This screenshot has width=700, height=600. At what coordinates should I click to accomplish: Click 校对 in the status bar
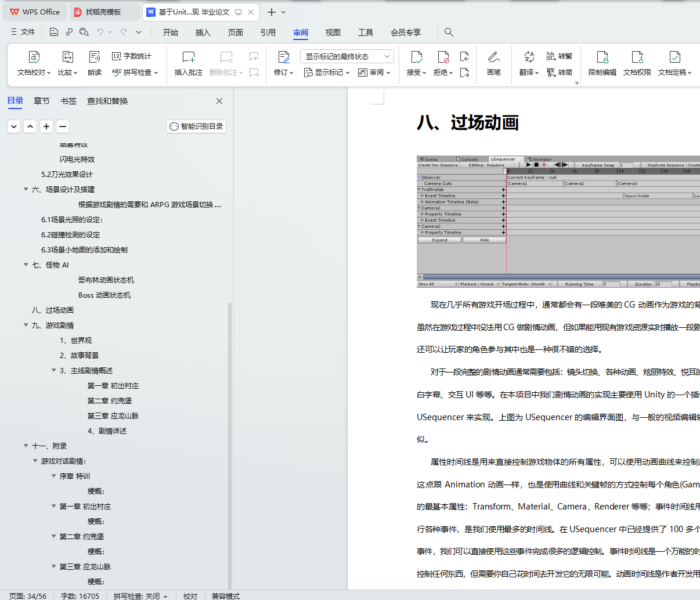pos(190,596)
